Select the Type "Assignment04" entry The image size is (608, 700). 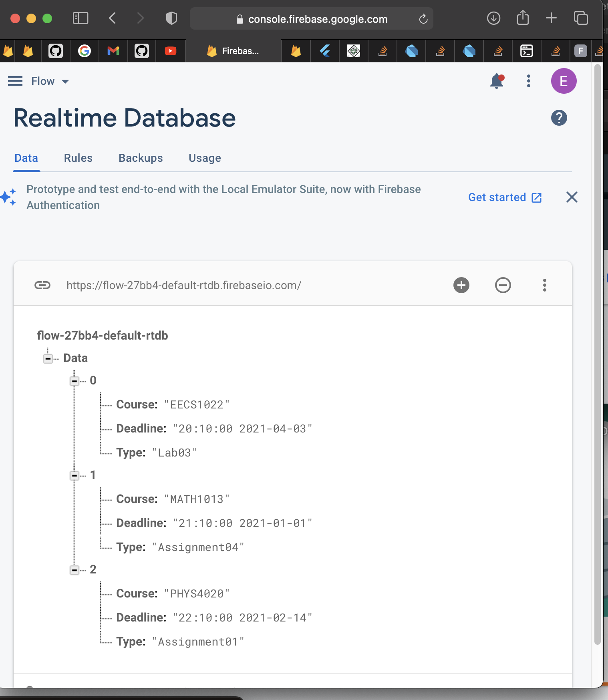pyautogui.click(x=180, y=547)
